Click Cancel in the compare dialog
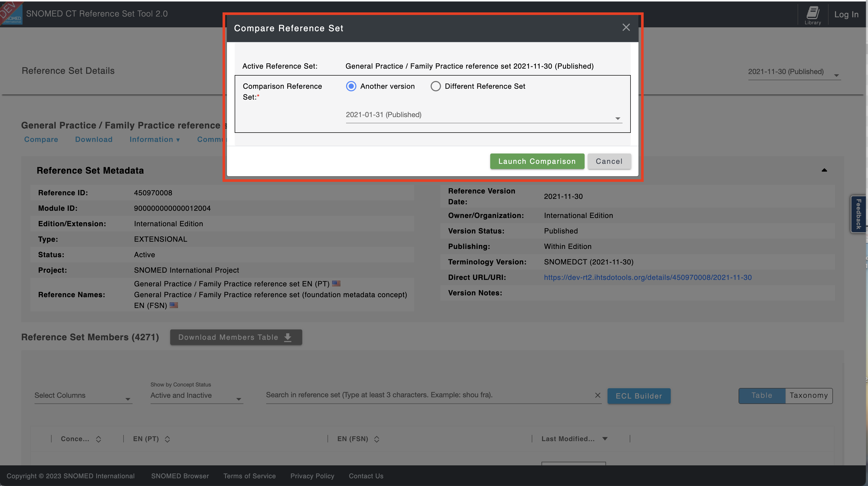Screen dimensions: 868x486 609,161
